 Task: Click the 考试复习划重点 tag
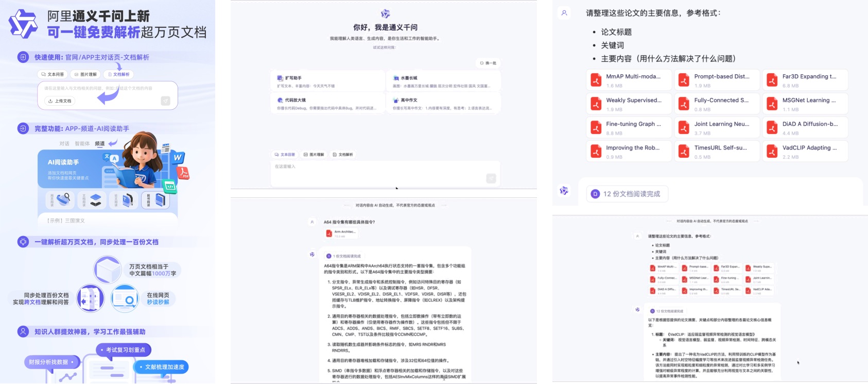tap(124, 350)
